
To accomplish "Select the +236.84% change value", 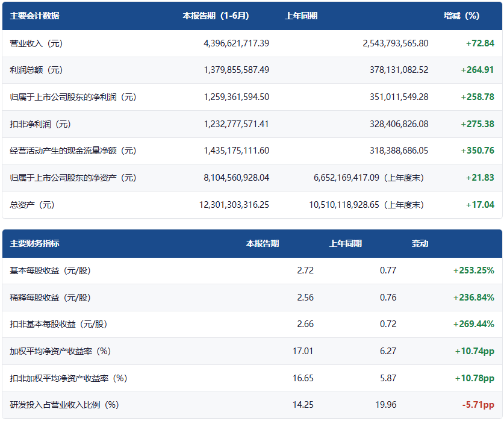I will 473,297.
